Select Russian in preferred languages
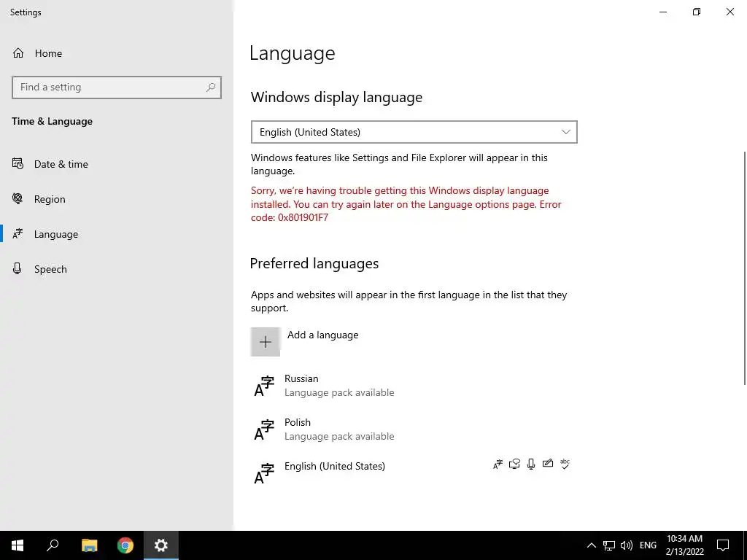Screen dimensions: 747x560 click(x=414, y=386)
